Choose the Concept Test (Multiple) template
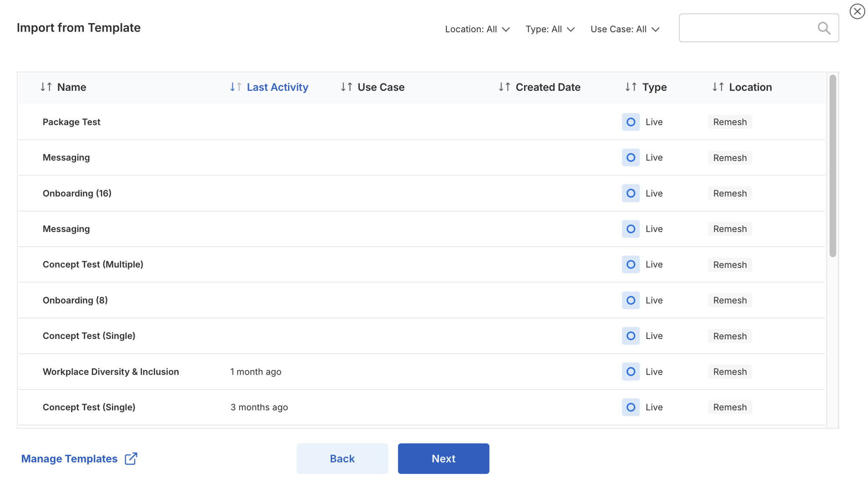Image resolution: width=868 pixels, height=483 pixels. pos(93,264)
